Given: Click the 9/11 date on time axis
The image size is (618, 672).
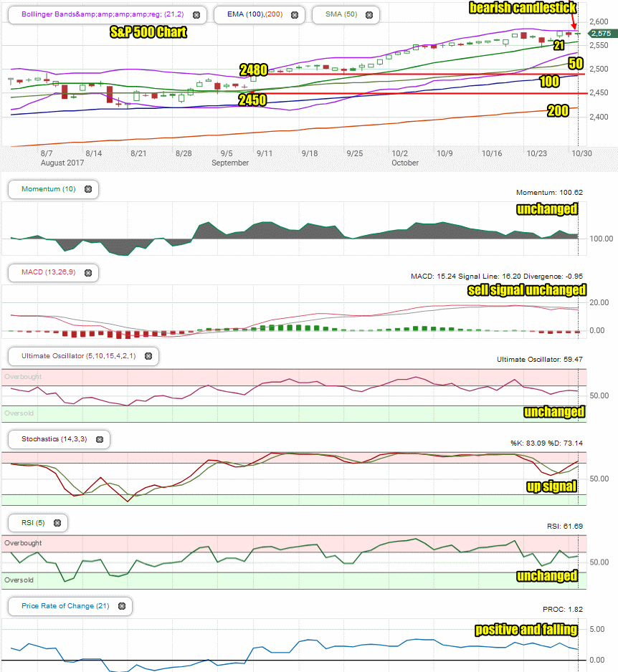Looking at the screenshot, I should coord(264,153).
